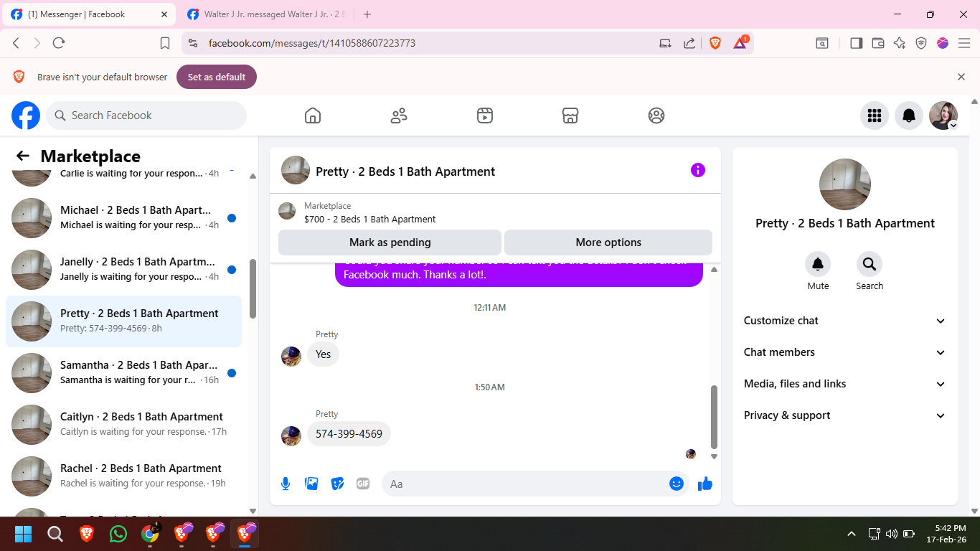Image resolution: width=980 pixels, height=551 pixels.
Task: Expand Media, files and links section
Action: 845,384
